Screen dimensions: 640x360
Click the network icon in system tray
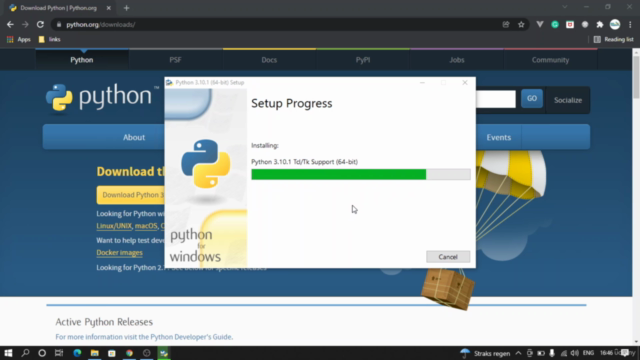(x=564, y=353)
